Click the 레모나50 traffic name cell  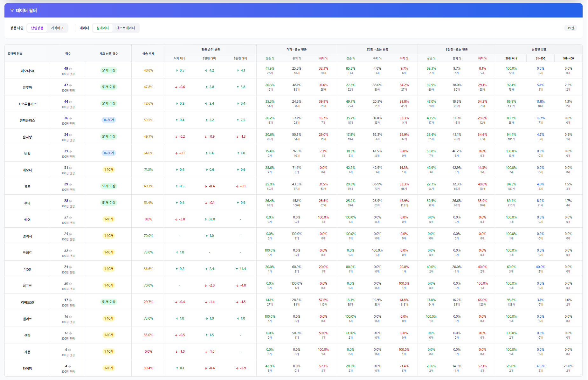tap(27, 71)
